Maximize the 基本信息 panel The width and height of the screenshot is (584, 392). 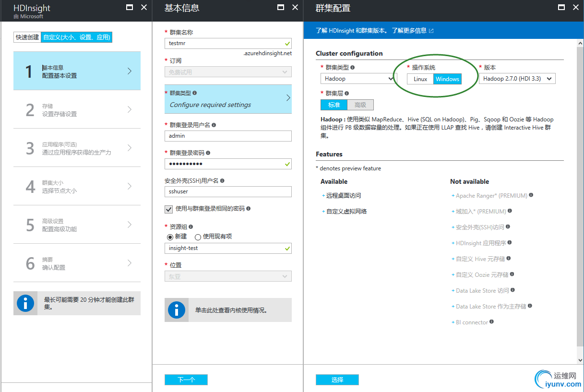[x=281, y=7]
